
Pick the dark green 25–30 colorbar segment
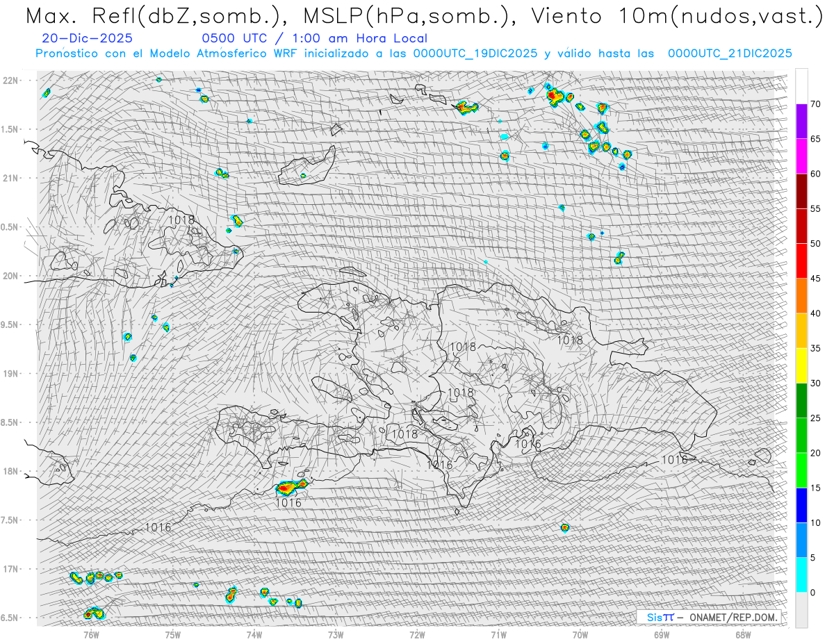(801, 401)
